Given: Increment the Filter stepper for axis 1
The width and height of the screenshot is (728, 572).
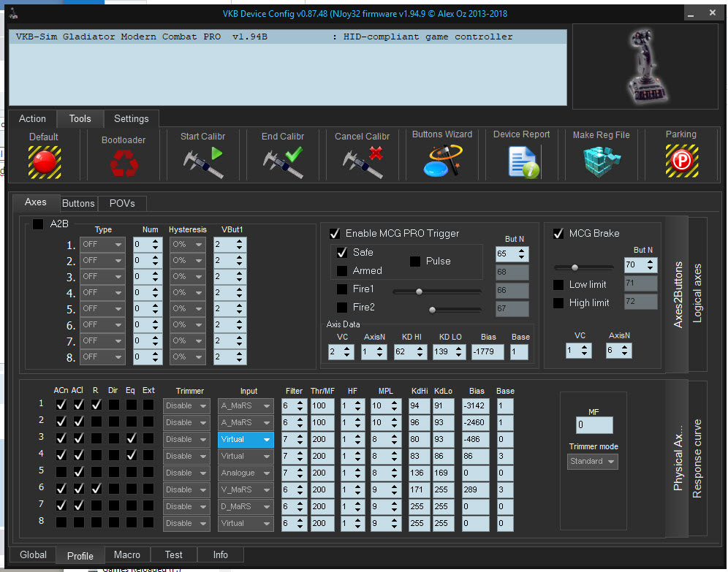Looking at the screenshot, I should [300, 403].
